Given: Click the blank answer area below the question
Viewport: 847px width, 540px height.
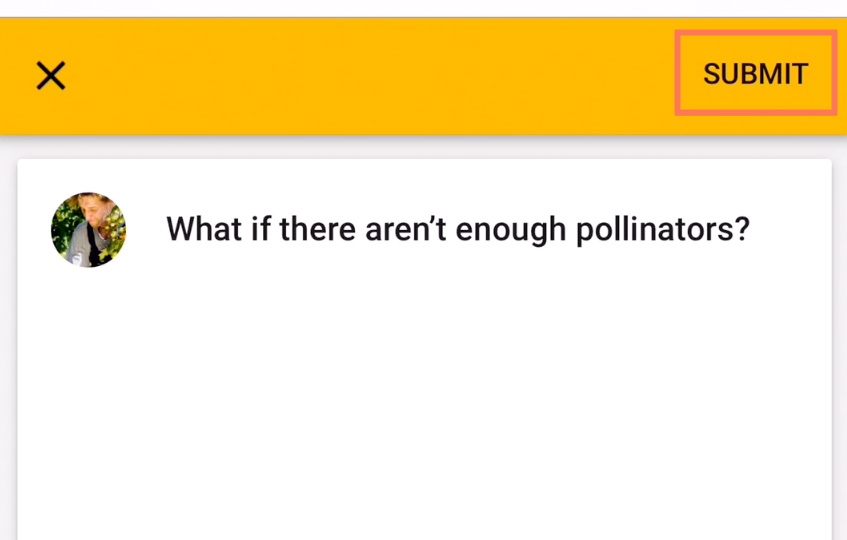Looking at the screenshot, I should [x=424, y=400].
